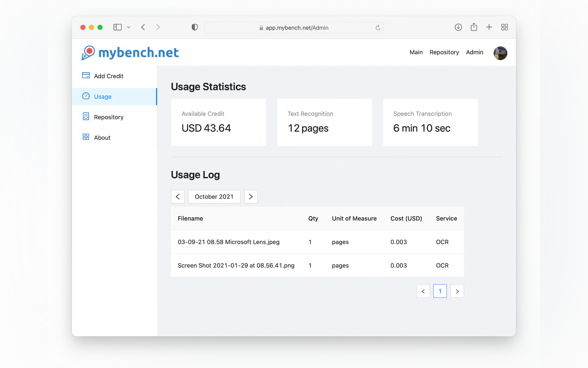Select page 1 in pagination

pyautogui.click(x=440, y=291)
